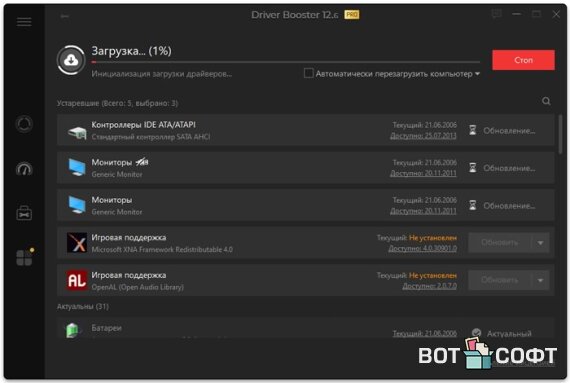Click the Батареи battery icon
The image size is (570, 383).
pyautogui.click(x=72, y=330)
